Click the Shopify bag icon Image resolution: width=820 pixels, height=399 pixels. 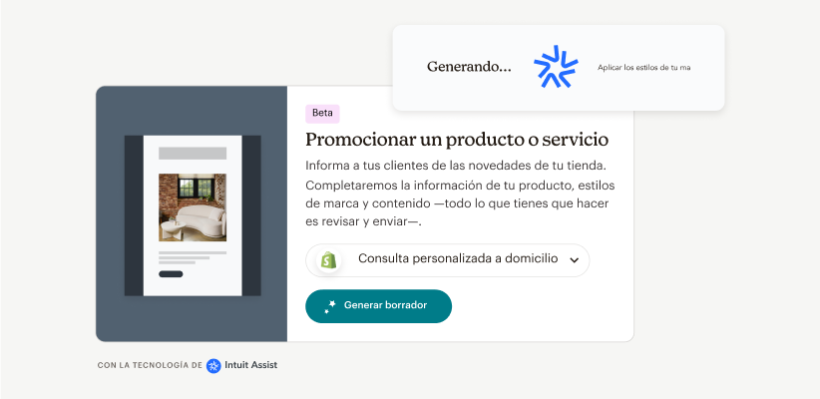tap(328, 260)
